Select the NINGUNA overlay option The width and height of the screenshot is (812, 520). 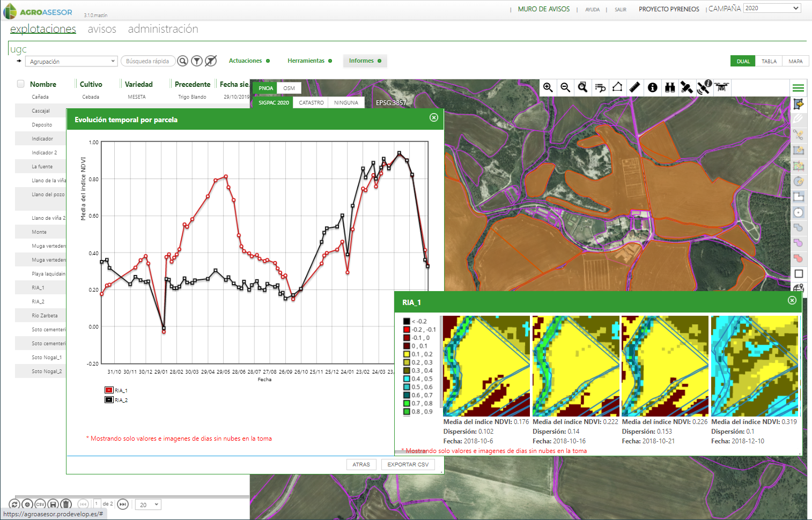point(346,102)
